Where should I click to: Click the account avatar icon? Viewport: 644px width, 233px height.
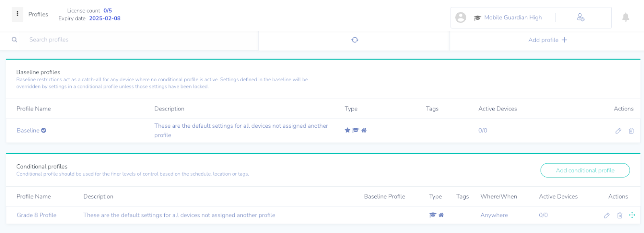tap(460, 17)
